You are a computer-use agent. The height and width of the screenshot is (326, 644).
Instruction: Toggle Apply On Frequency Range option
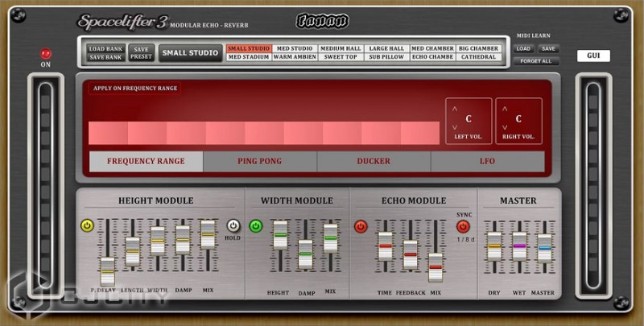point(135,88)
